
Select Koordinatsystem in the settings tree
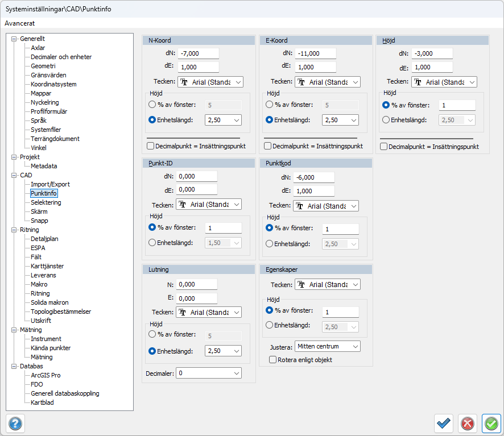coord(53,84)
